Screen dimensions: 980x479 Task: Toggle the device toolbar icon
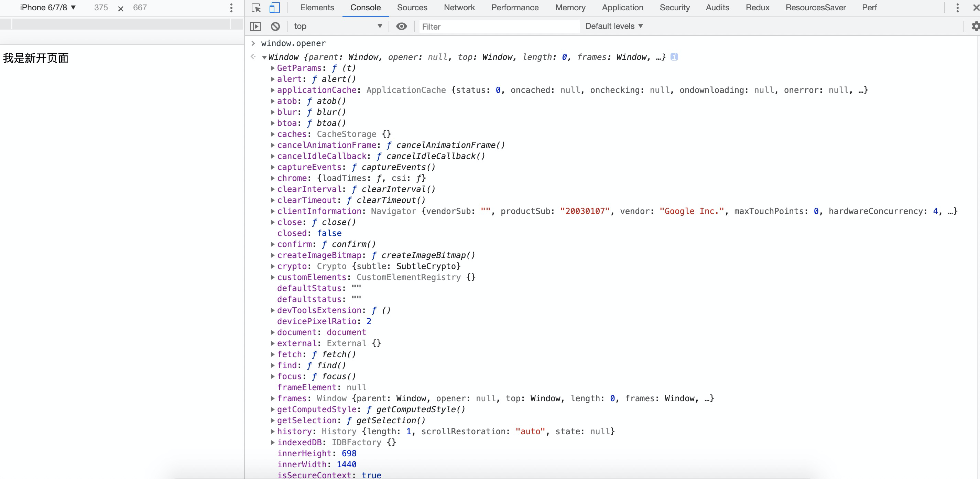[x=274, y=8]
